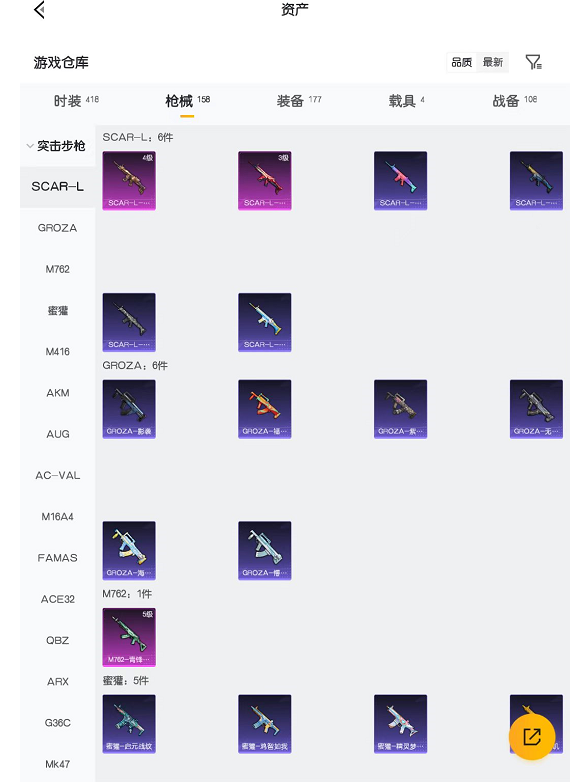The image size is (578, 782).
Task: Open the level 4 SCAR-L skin
Action: pyautogui.click(x=129, y=181)
